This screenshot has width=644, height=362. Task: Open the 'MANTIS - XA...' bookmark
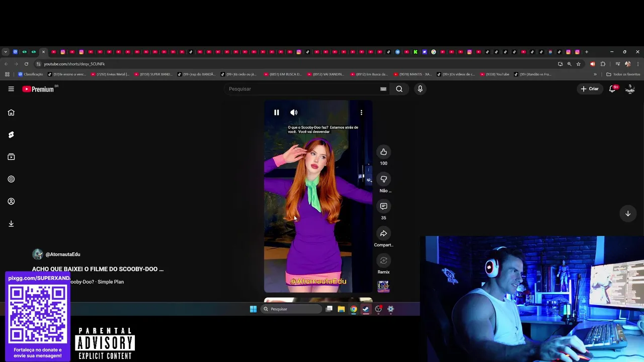413,74
